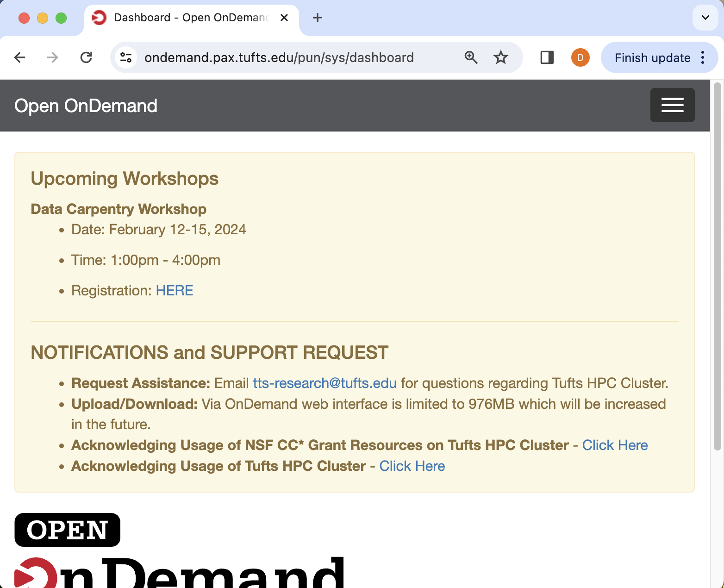Toggle the hamburger navigation menu

[x=672, y=105]
